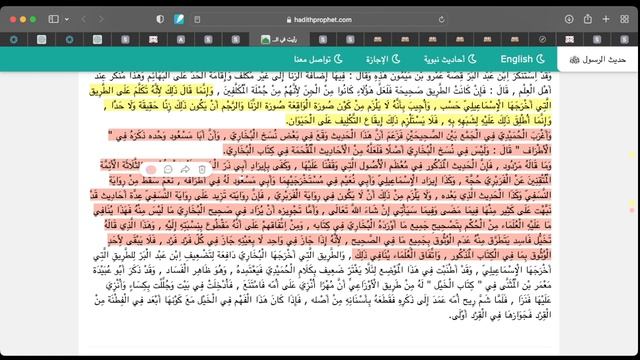Toggle the Safari sidebar button
Screen dimensions: 640x360
[53, 19]
